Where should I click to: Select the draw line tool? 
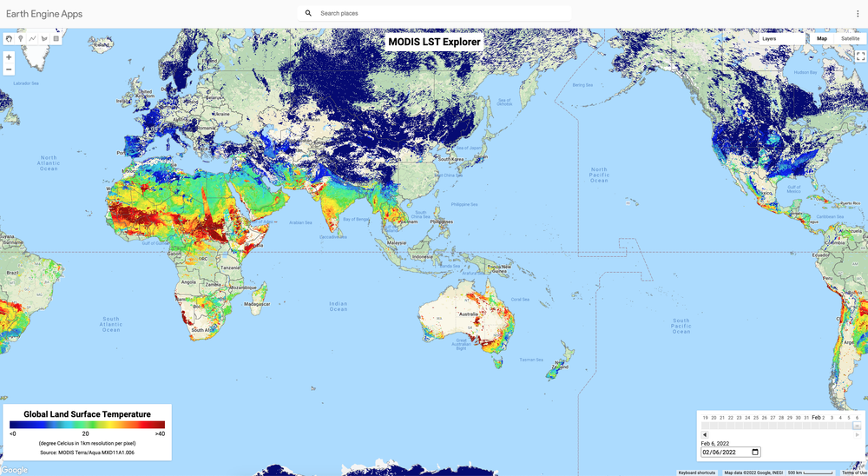coord(32,39)
